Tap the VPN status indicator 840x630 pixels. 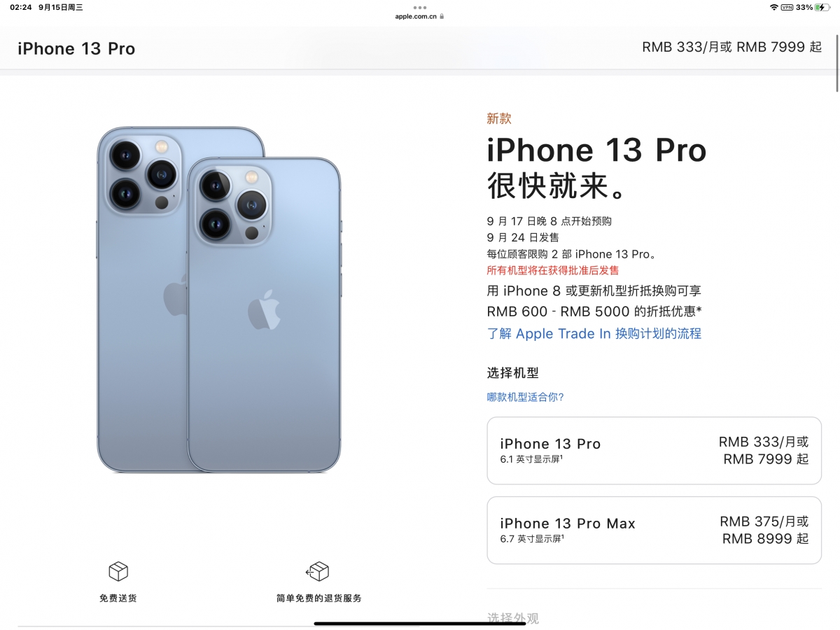(x=787, y=7)
